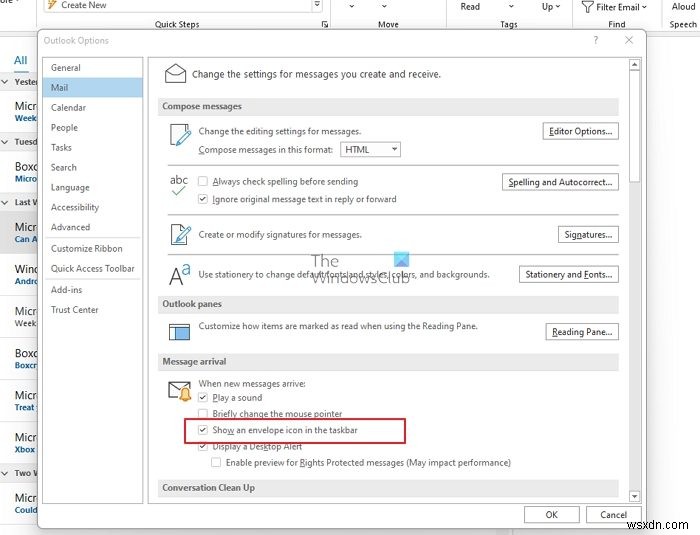Open the Add-ins category

pyautogui.click(x=93, y=290)
